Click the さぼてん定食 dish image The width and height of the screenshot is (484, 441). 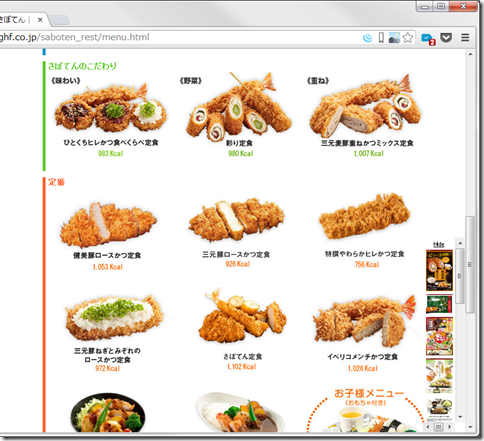242,316
